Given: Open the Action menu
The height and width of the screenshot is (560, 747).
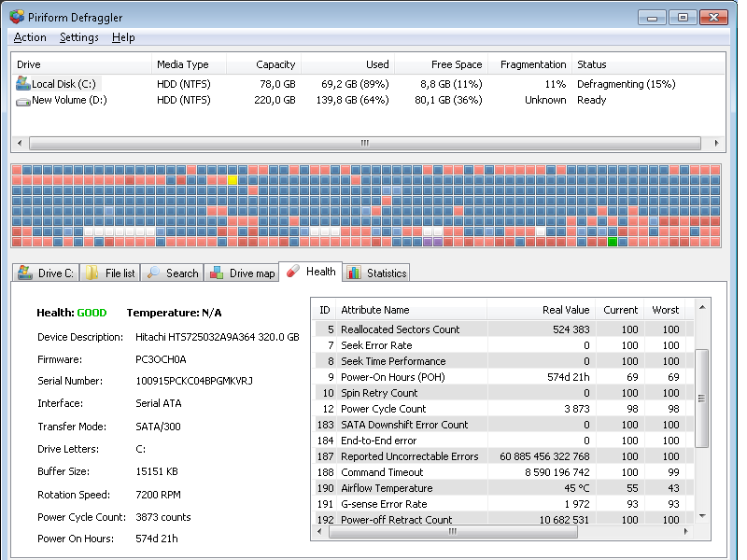Looking at the screenshot, I should pos(30,37).
